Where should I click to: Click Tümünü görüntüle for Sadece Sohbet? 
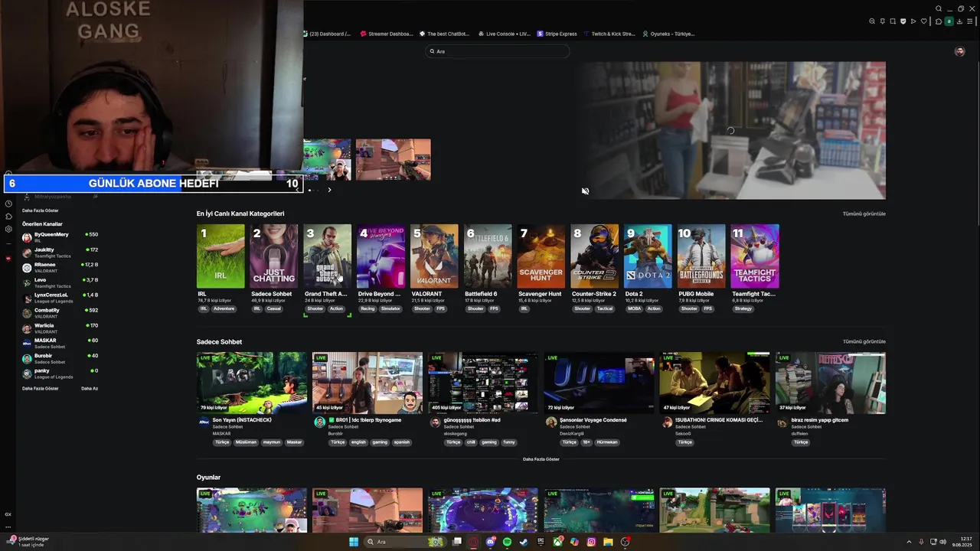[x=864, y=341]
